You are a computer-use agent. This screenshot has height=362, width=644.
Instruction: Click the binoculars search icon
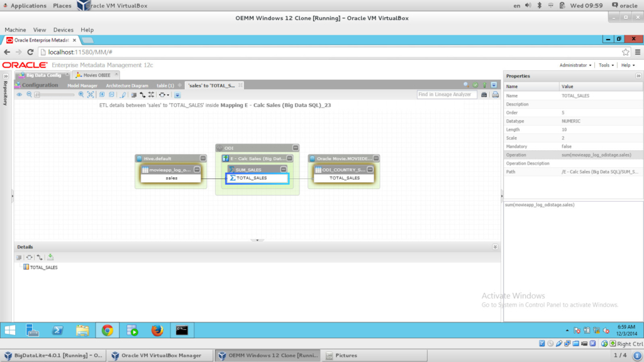tap(484, 95)
